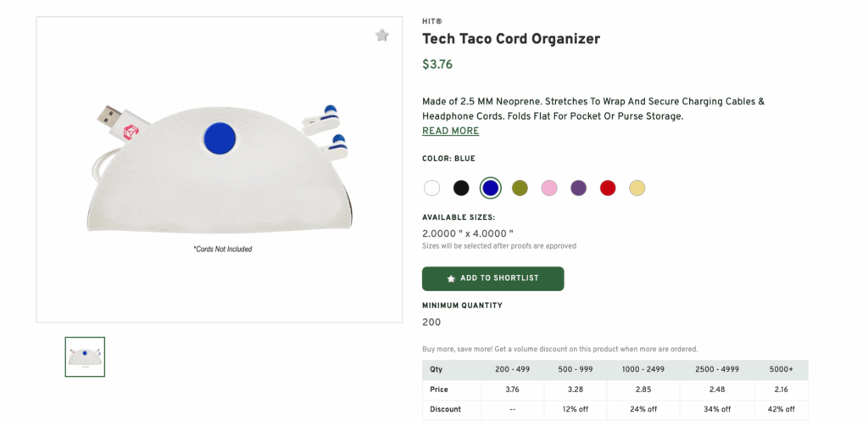Choose the purple color swatch

(x=578, y=188)
